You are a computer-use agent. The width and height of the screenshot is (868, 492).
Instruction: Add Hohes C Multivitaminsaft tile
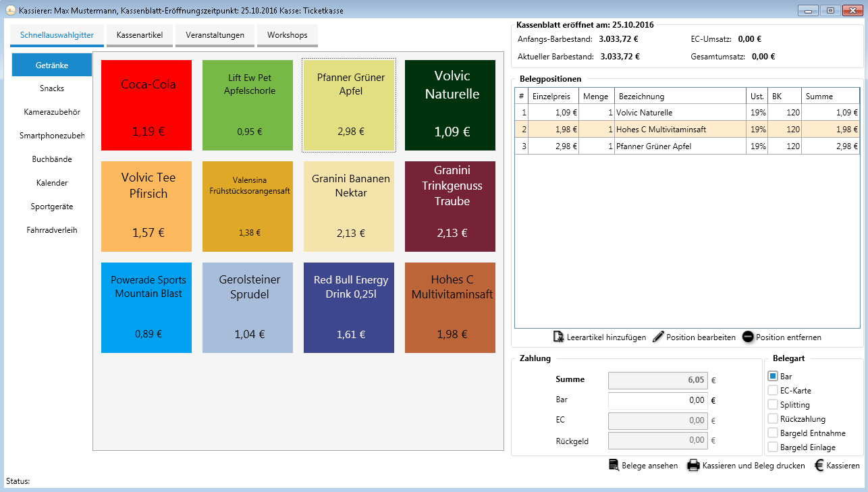point(450,308)
